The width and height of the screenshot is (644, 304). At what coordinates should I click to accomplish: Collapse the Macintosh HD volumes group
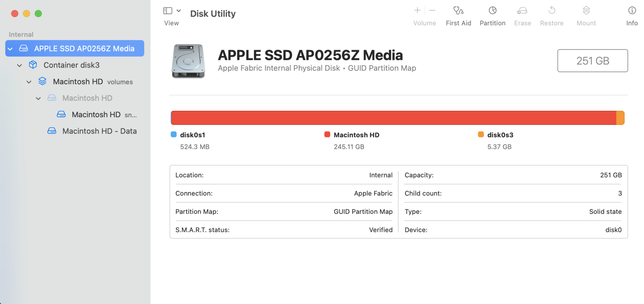click(x=29, y=82)
